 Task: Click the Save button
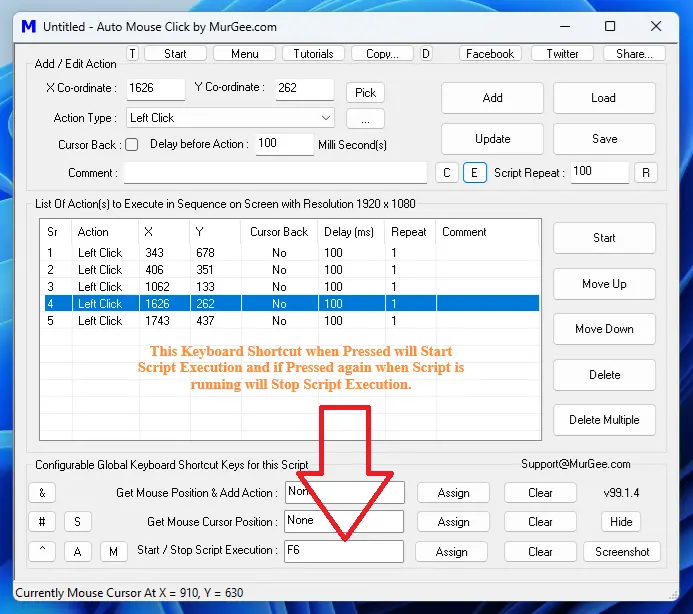click(604, 139)
